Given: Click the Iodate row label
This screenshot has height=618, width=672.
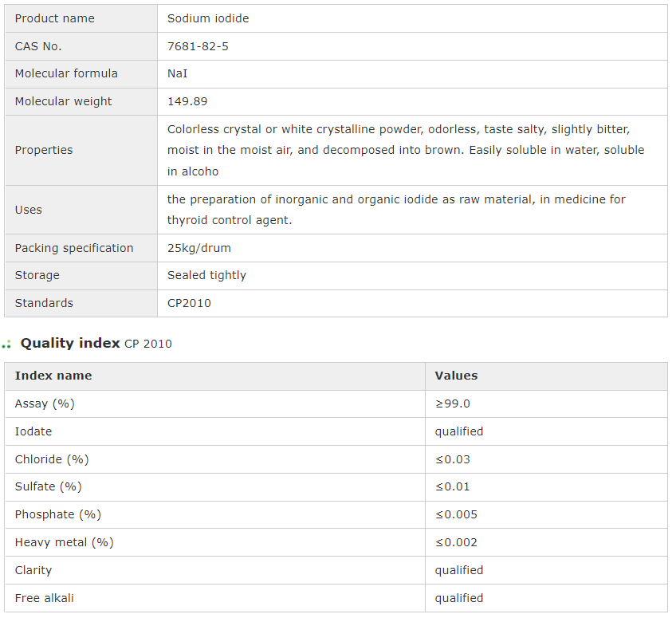Looking at the screenshot, I should coord(33,431).
